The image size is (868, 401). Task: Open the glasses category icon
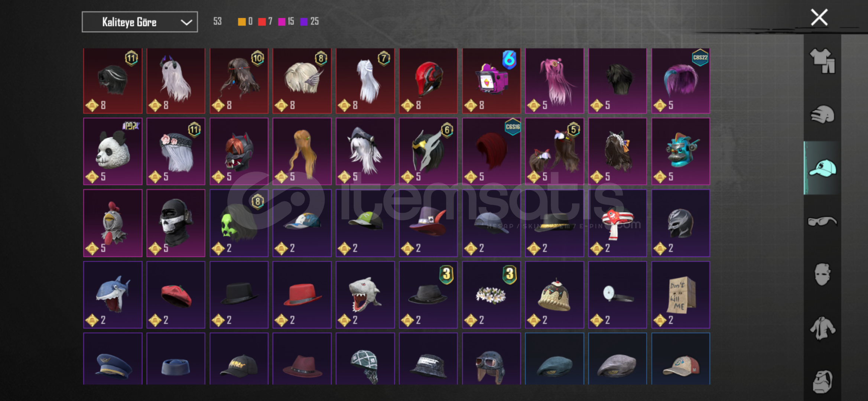822,221
